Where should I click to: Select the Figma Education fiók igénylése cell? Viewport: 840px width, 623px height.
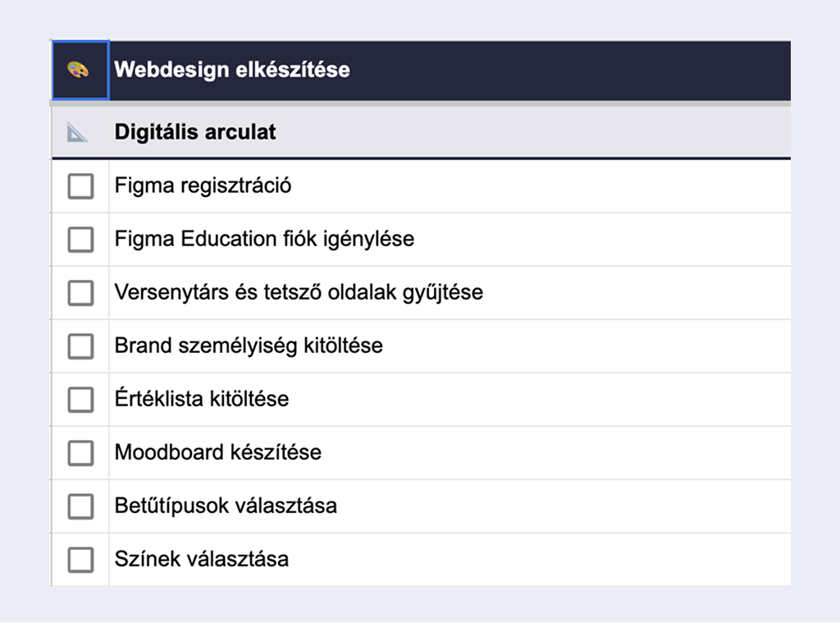point(264,239)
